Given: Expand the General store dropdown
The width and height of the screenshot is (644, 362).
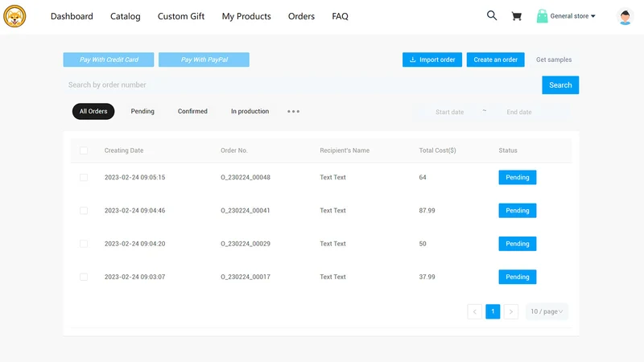Looking at the screenshot, I should pos(572,16).
